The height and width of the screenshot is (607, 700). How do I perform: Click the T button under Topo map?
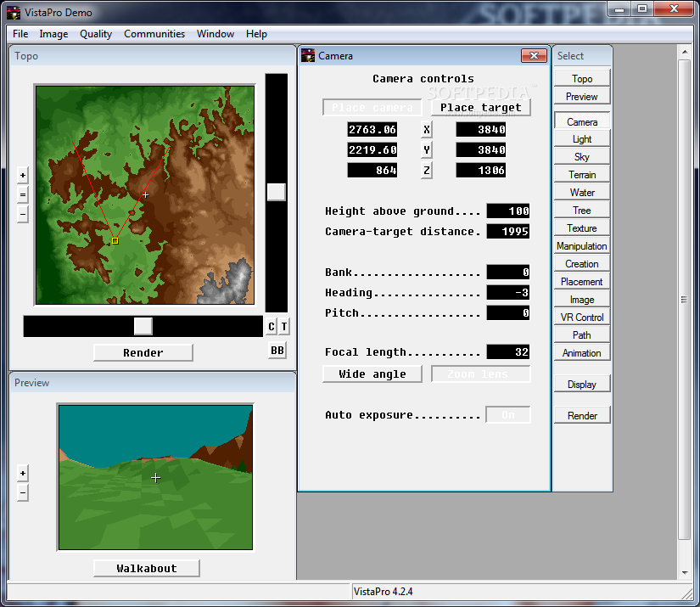click(x=284, y=327)
